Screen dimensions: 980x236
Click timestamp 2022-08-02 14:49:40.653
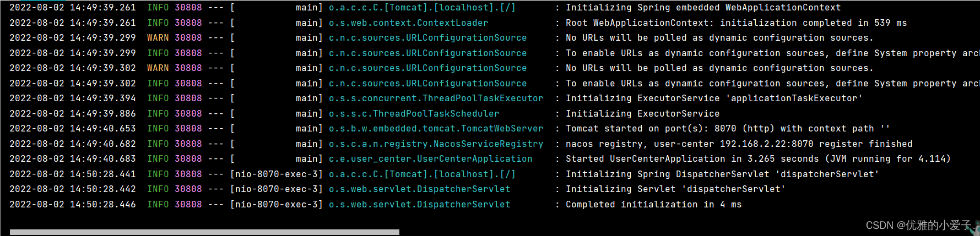[x=73, y=129]
